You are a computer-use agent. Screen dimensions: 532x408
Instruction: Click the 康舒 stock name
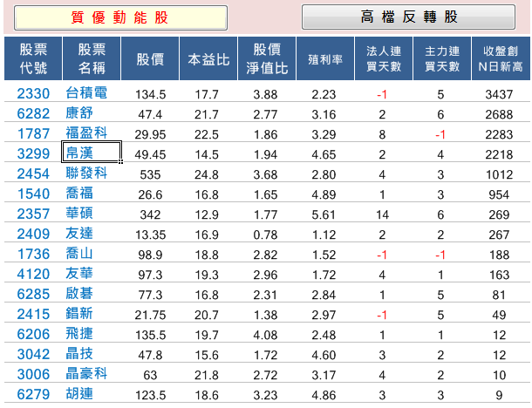click(79, 113)
